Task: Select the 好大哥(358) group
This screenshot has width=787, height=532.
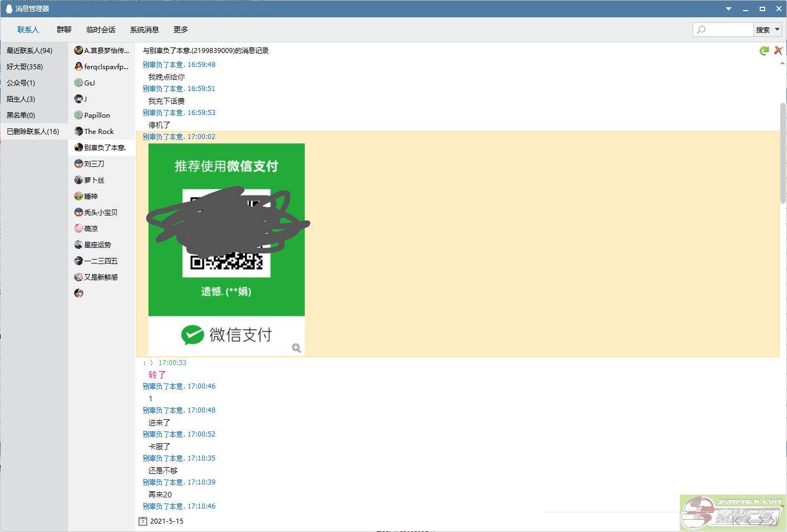Action: [x=34, y=66]
